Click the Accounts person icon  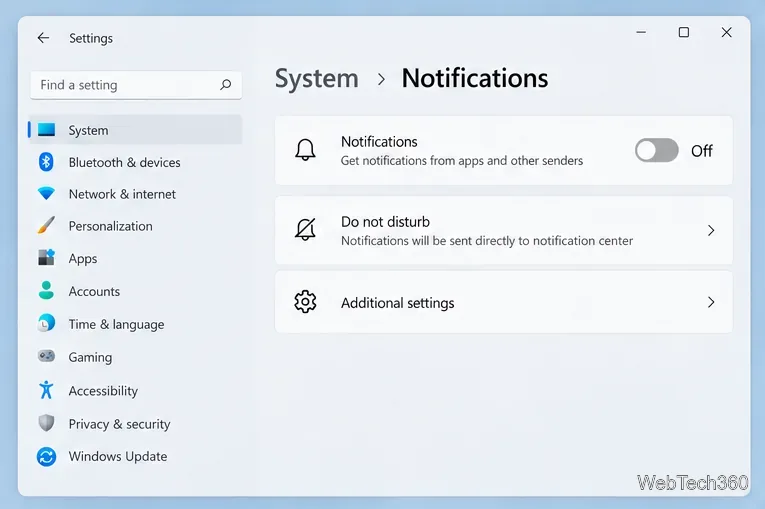[46, 290]
